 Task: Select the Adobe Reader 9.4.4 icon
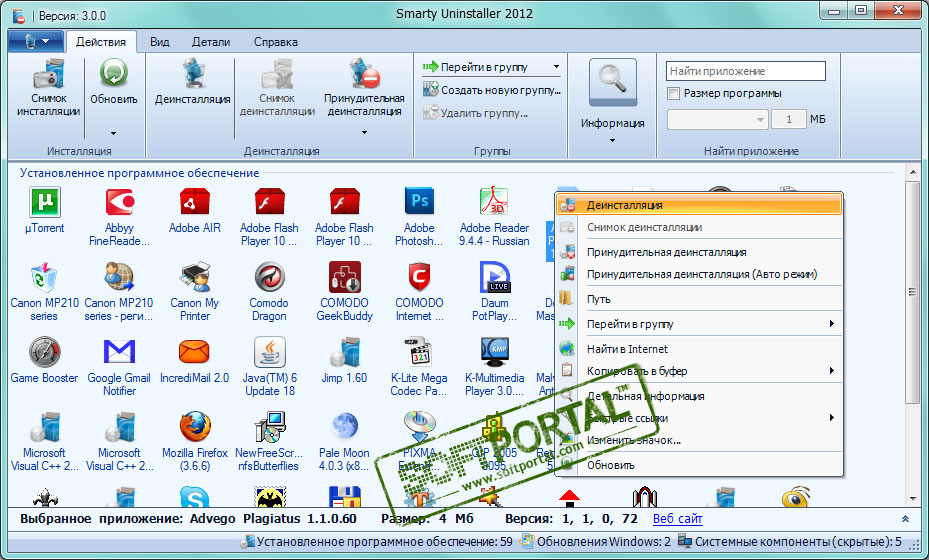pyautogui.click(x=494, y=201)
